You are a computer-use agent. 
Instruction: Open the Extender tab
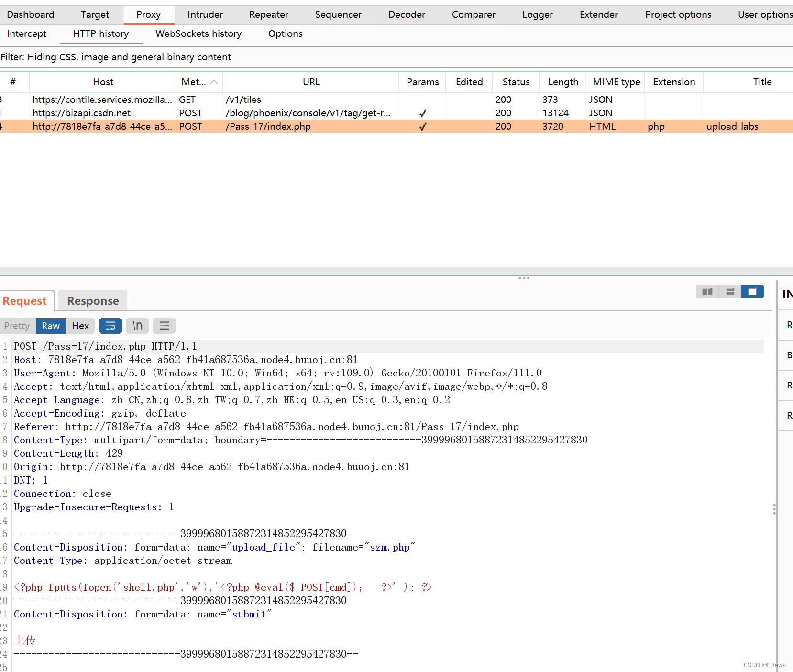click(x=599, y=15)
